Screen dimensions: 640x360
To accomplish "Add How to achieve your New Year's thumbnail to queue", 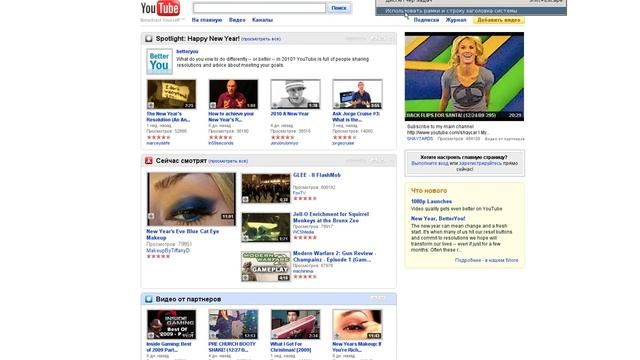I will tap(213, 105).
